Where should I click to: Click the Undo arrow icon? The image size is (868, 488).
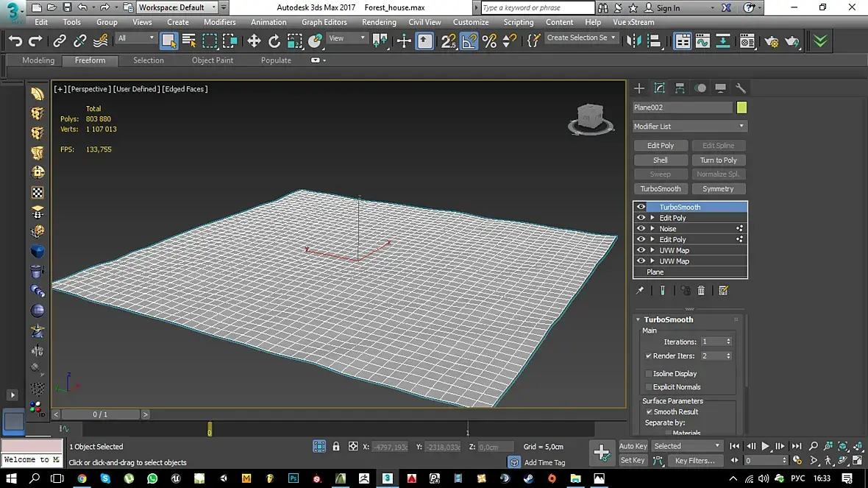click(15, 41)
